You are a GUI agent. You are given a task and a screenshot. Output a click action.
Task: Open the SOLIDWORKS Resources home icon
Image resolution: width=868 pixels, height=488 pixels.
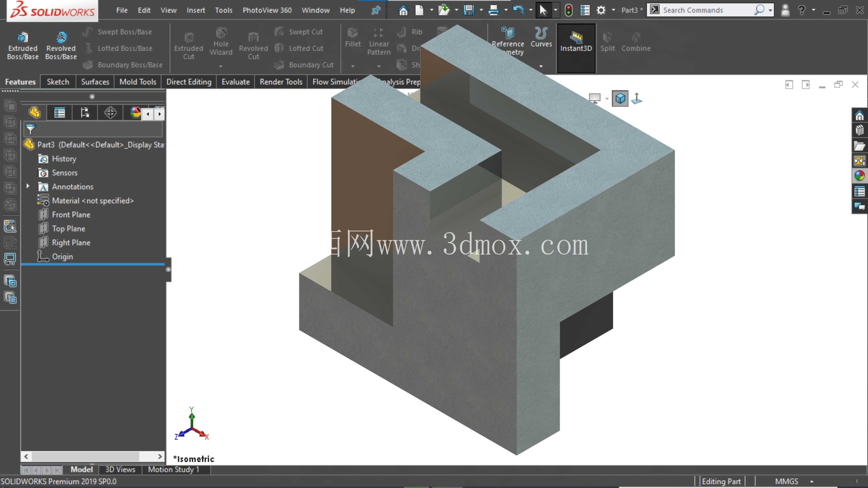point(860,116)
